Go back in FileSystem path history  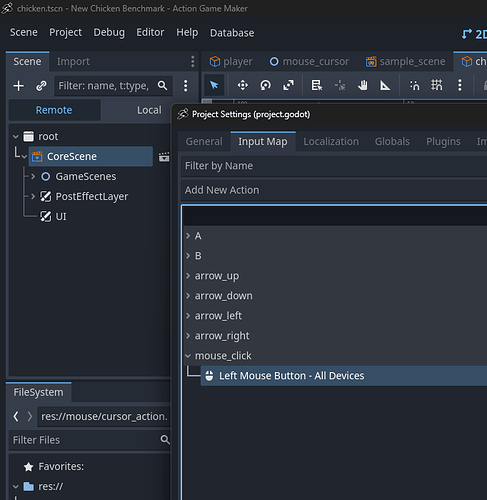point(16,416)
